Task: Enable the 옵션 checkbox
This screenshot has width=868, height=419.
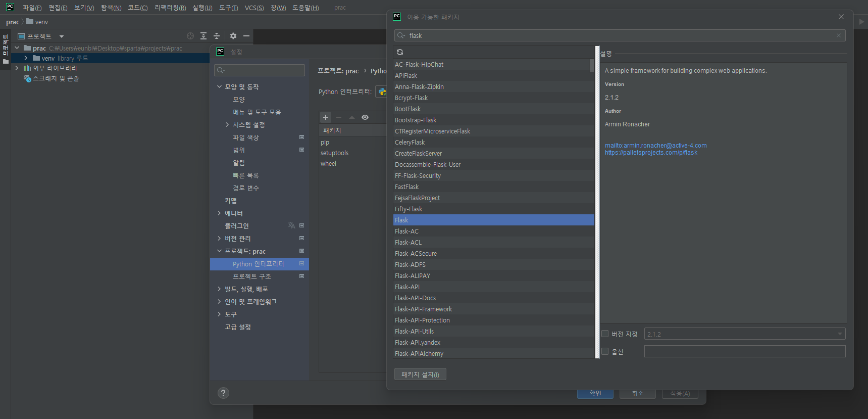Action: 605,351
